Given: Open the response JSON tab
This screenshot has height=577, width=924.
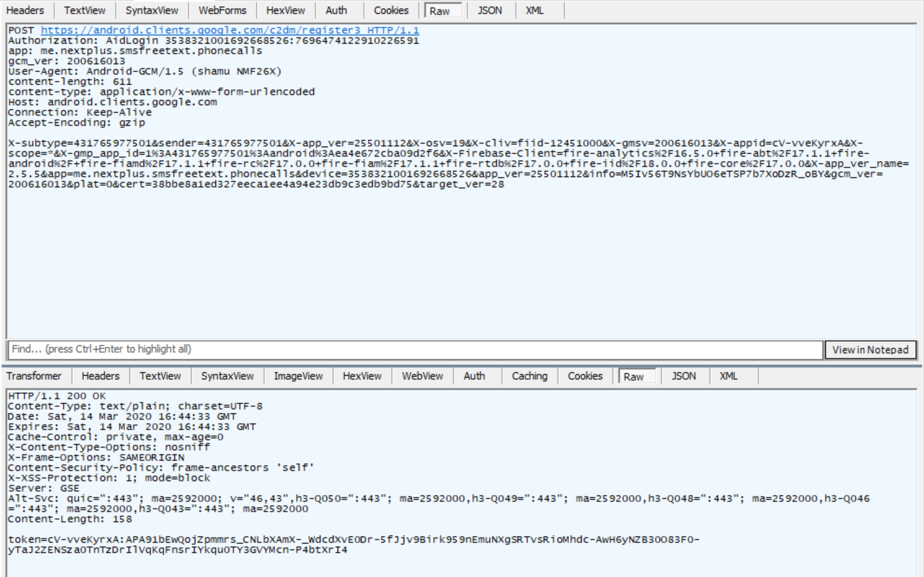Looking at the screenshot, I should point(684,376).
